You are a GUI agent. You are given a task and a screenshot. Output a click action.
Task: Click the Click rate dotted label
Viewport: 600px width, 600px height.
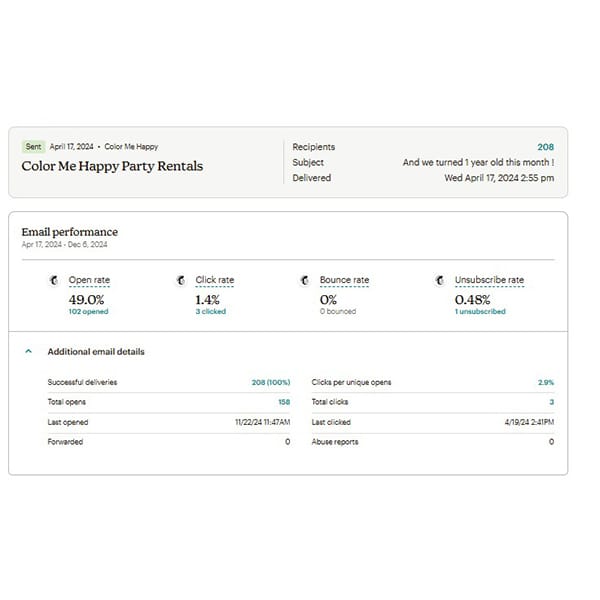214,280
